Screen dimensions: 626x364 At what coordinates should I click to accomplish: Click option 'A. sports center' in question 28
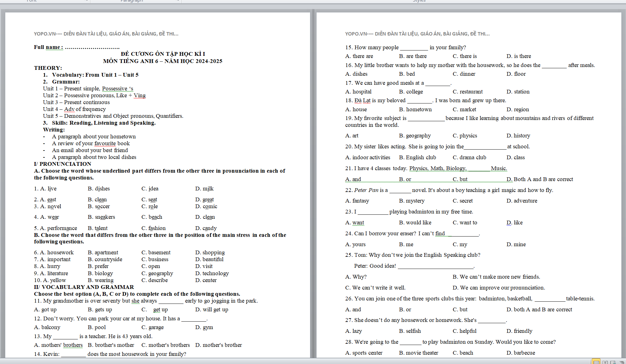tap(364, 353)
